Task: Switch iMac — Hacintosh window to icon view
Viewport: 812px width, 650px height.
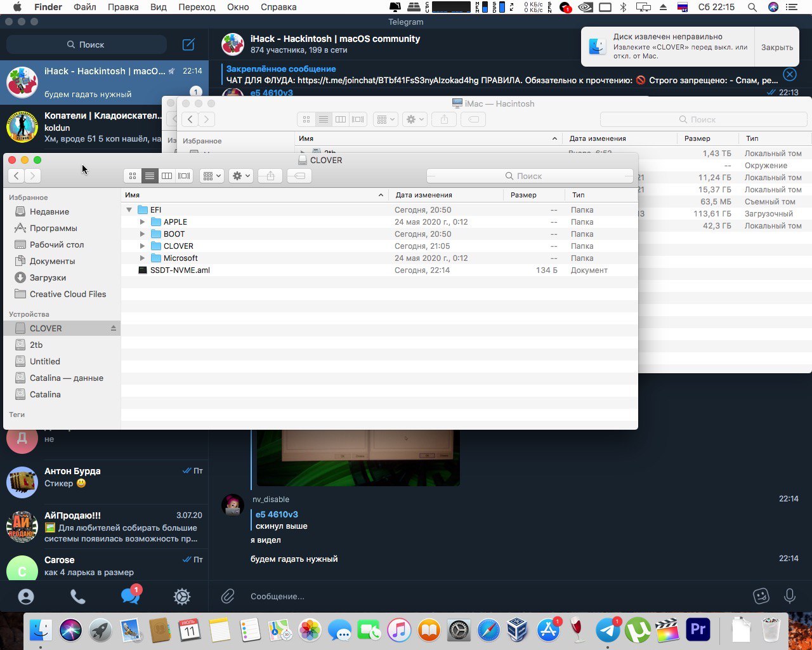Action: pyautogui.click(x=306, y=119)
